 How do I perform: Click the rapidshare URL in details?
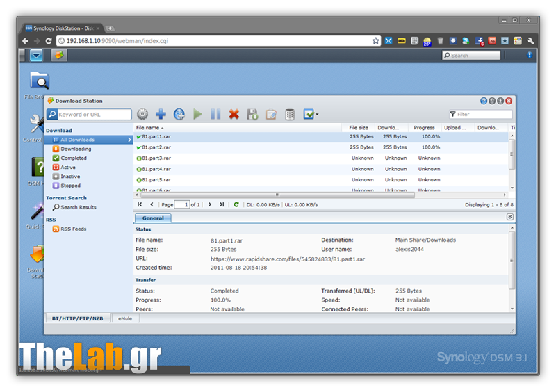tap(288, 259)
